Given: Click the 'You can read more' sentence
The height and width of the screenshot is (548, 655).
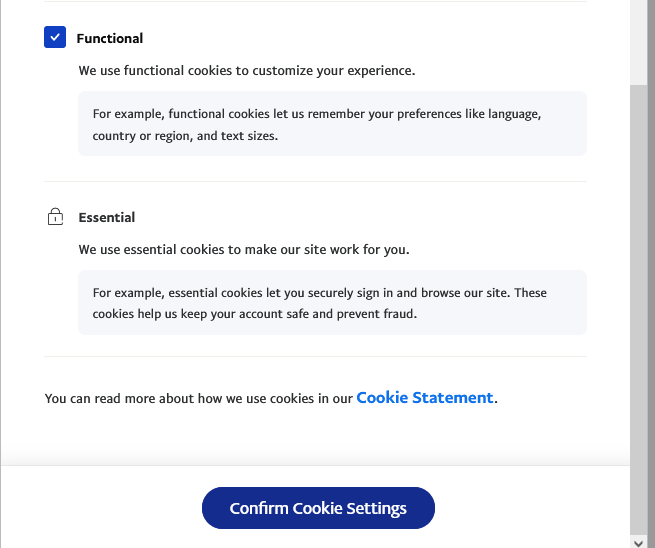Looking at the screenshot, I should click(200, 398).
